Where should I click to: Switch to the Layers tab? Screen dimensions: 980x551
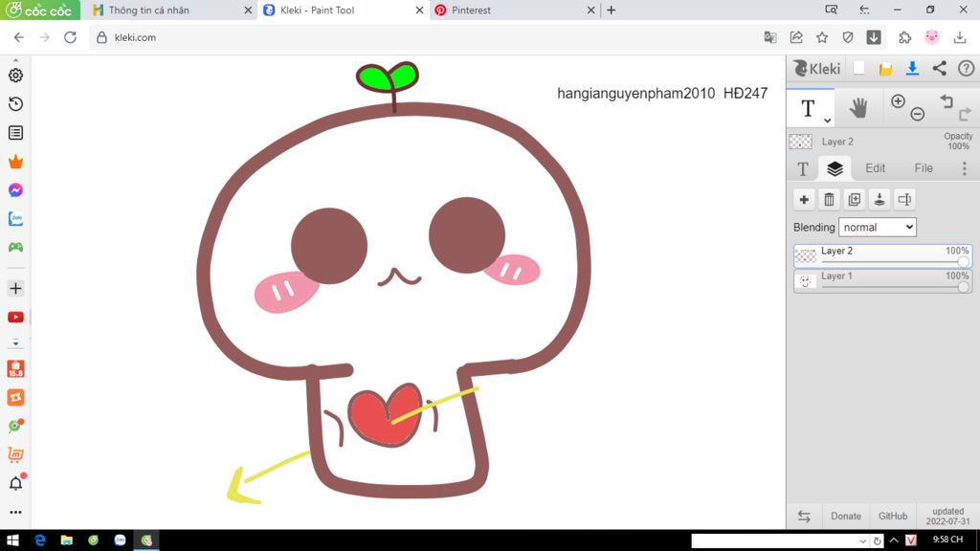[835, 168]
